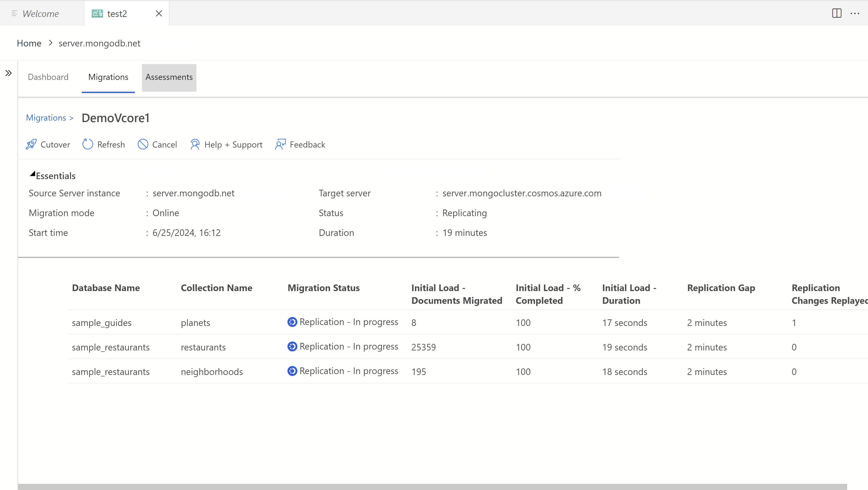Viewport: 868px width, 490px height.
Task: Click the Cutover rocket icon
Action: [x=31, y=144]
